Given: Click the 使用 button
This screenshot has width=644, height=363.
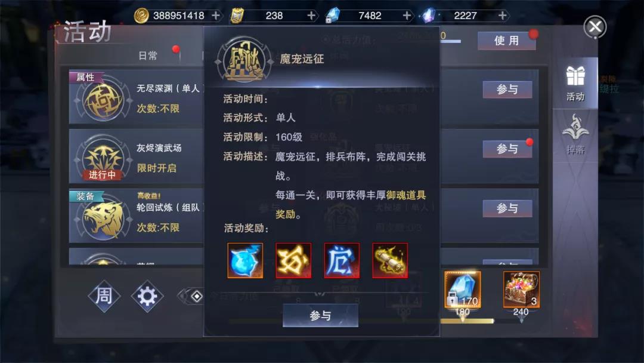Looking at the screenshot, I should pos(506,41).
